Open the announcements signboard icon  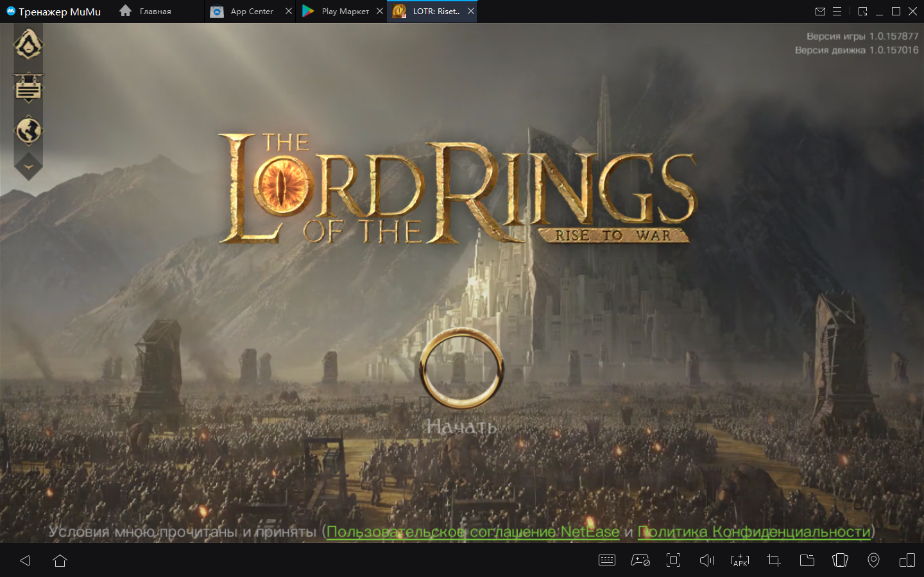(x=28, y=89)
